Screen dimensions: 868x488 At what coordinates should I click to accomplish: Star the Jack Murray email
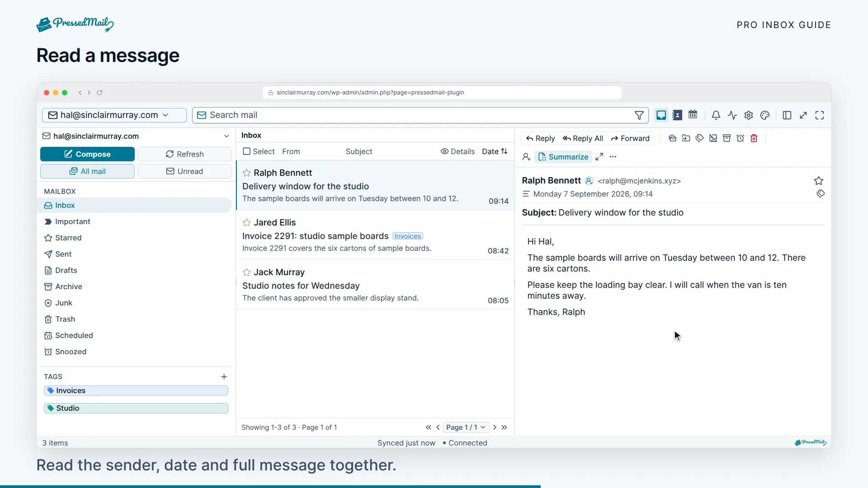click(x=246, y=272)
